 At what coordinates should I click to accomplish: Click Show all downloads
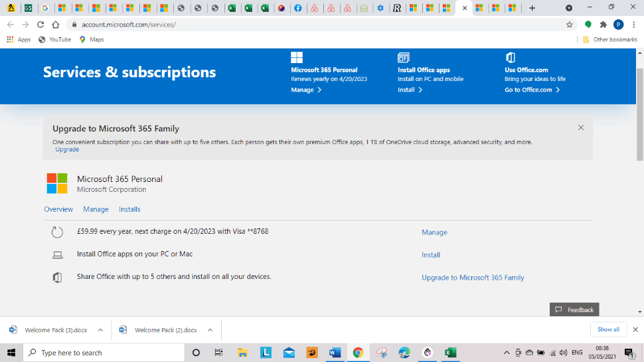608,329
